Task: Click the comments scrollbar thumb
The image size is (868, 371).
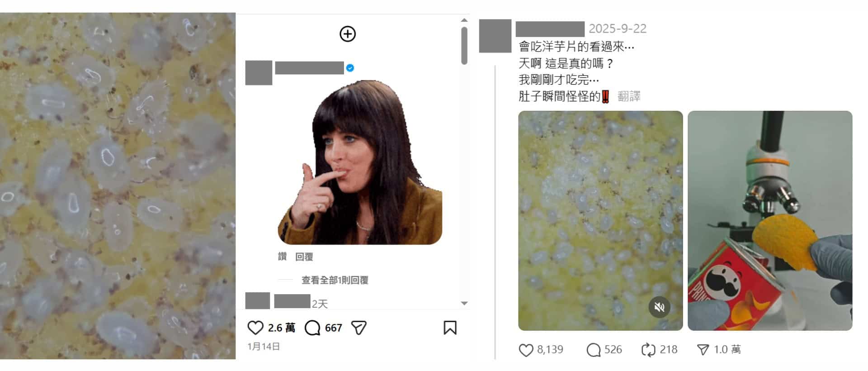Action: 464,46
